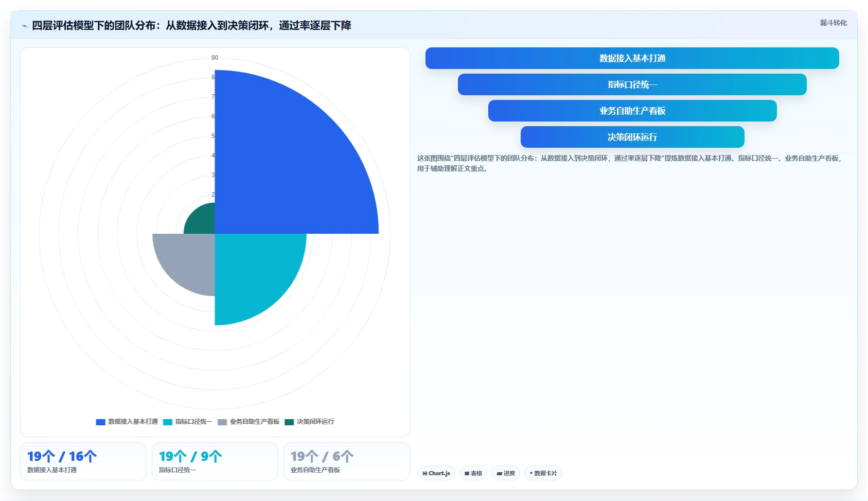Viewport: 868px width, 501px height.
Task: Toggle gray 业务自助生产看板 legend swatch
Action: pyautogui.click(x=222, y=422)
